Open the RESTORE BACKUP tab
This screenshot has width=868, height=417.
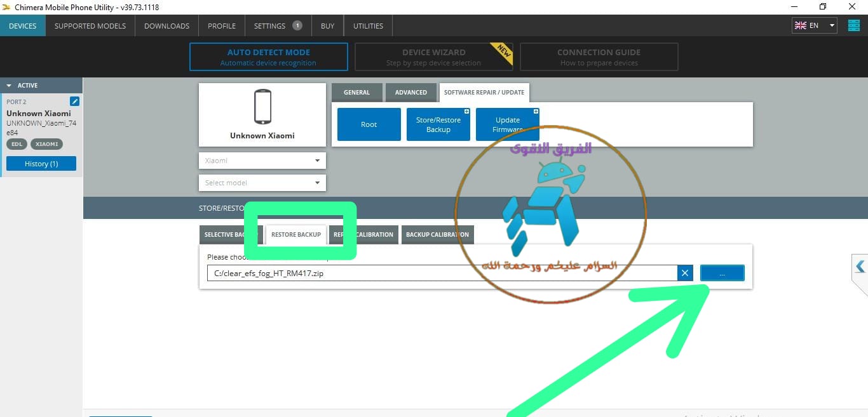296,235
